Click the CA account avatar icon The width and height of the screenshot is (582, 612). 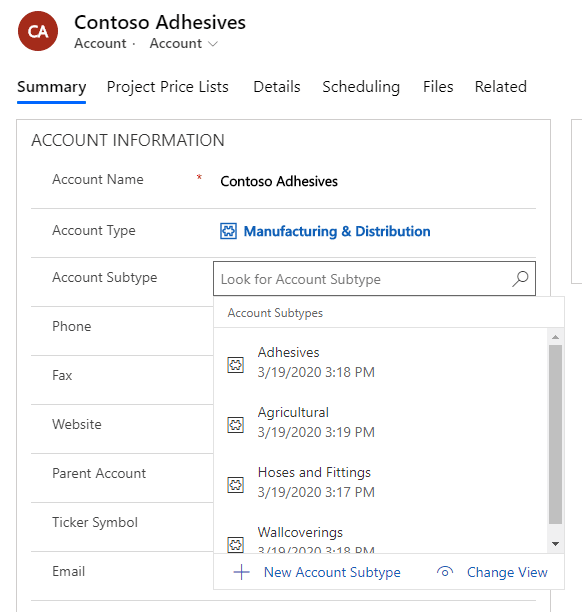click(38, 31)
